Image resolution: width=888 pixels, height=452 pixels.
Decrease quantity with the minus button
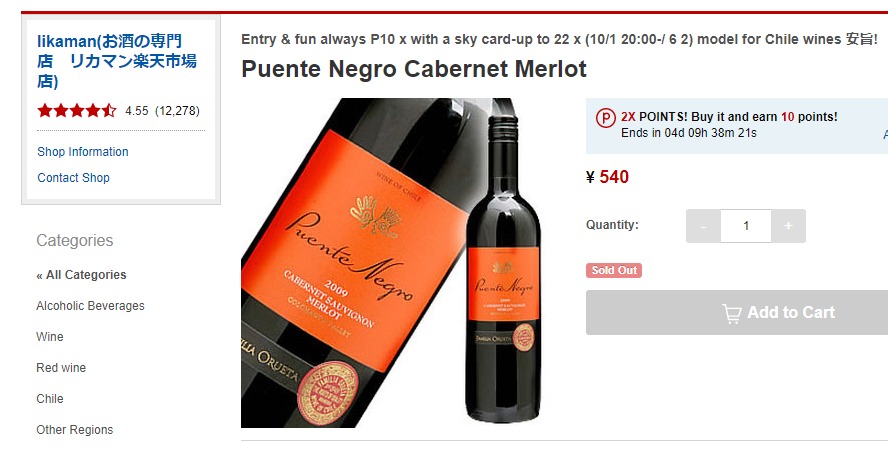click(x=703, y=226)
